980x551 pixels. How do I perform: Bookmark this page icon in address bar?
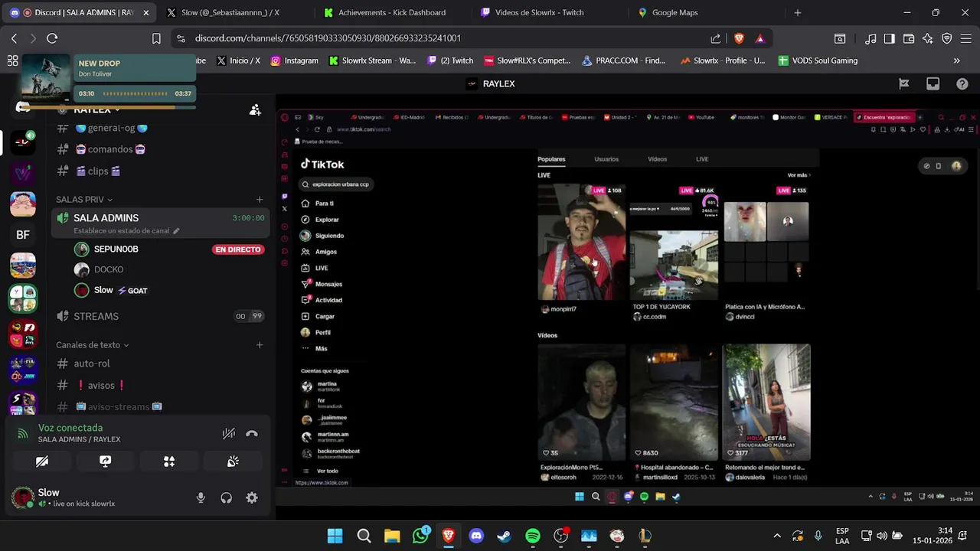156,38
